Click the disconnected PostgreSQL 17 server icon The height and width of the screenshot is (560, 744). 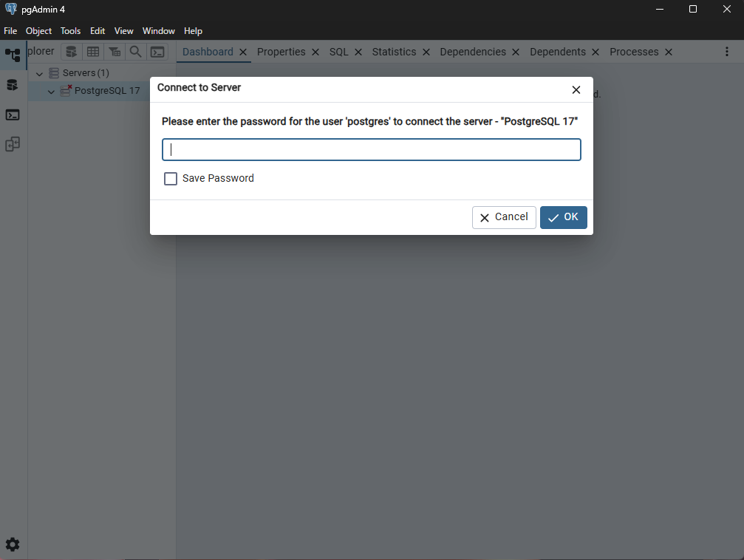66,91
